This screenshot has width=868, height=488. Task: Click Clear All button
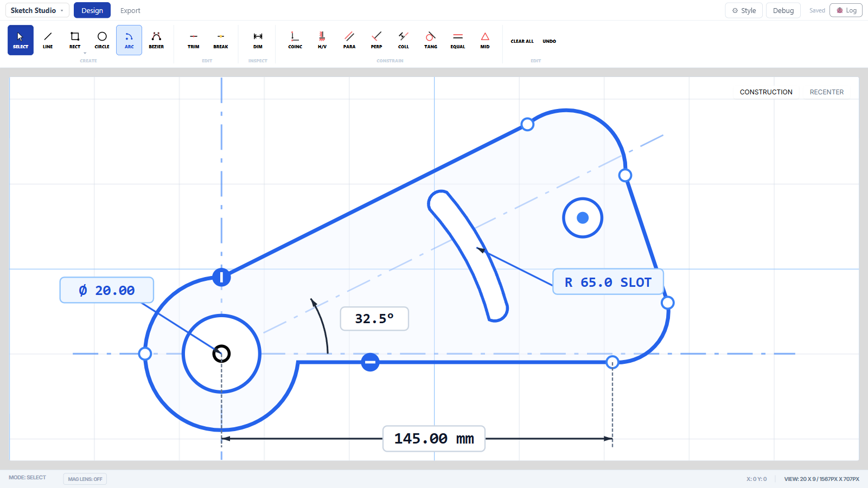[522, 41]
